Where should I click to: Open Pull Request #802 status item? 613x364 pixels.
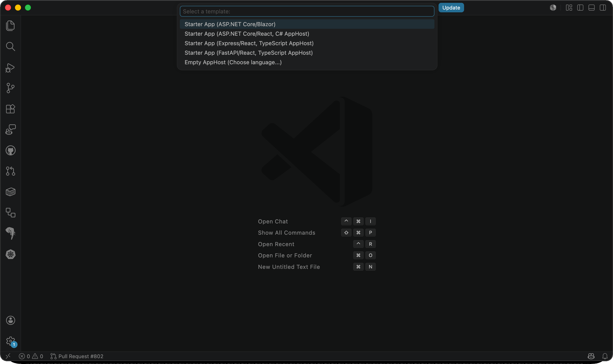77,356
